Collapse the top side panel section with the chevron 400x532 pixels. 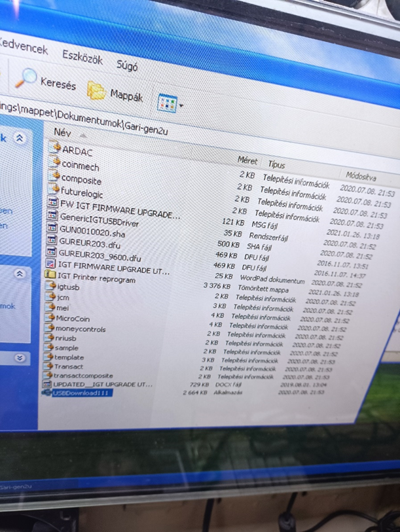[20, 138]
